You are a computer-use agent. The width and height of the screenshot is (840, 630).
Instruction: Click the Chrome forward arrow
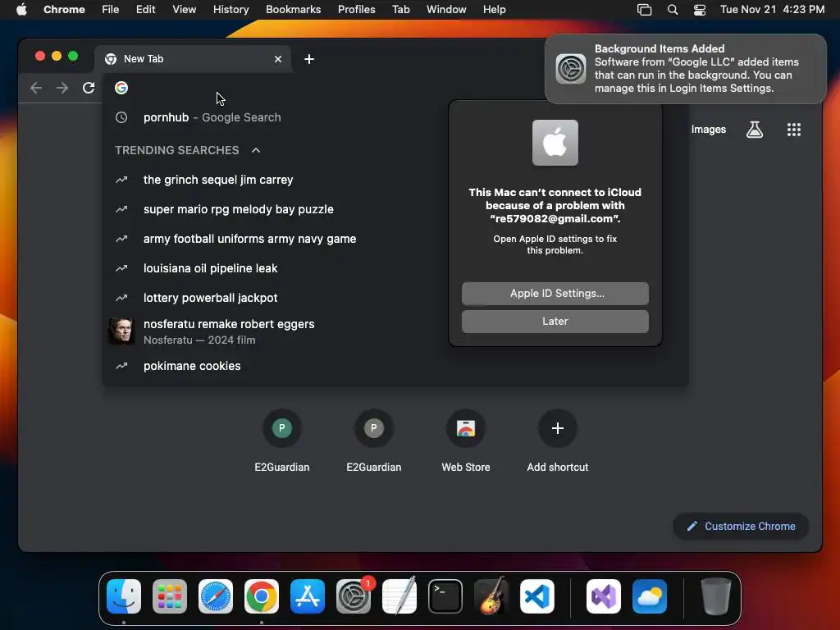(62, 88)
